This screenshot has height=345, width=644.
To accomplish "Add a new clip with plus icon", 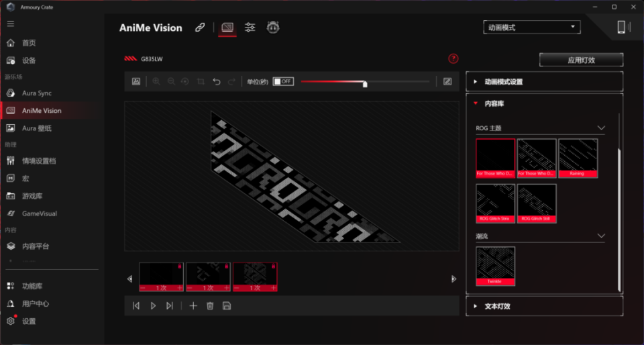I will [193, 305].
